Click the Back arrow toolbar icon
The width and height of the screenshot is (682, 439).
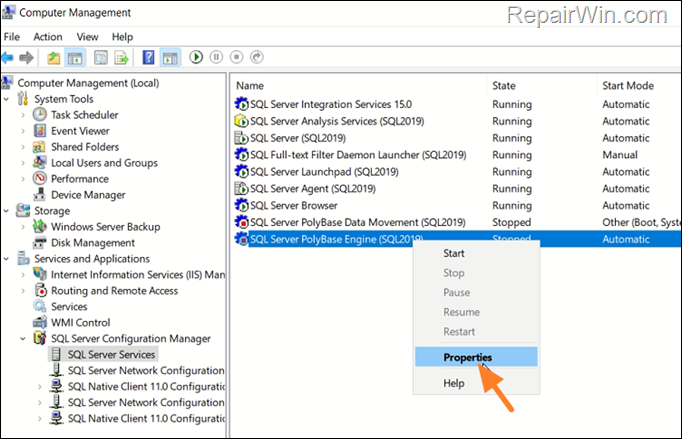pyautogui.click(x=7, y=57)
